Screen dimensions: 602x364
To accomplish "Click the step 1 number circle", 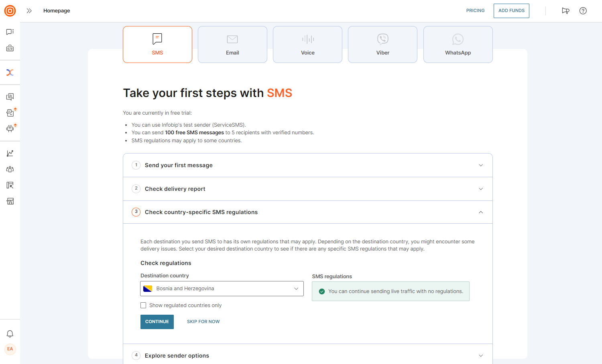I will pos(136,165).
